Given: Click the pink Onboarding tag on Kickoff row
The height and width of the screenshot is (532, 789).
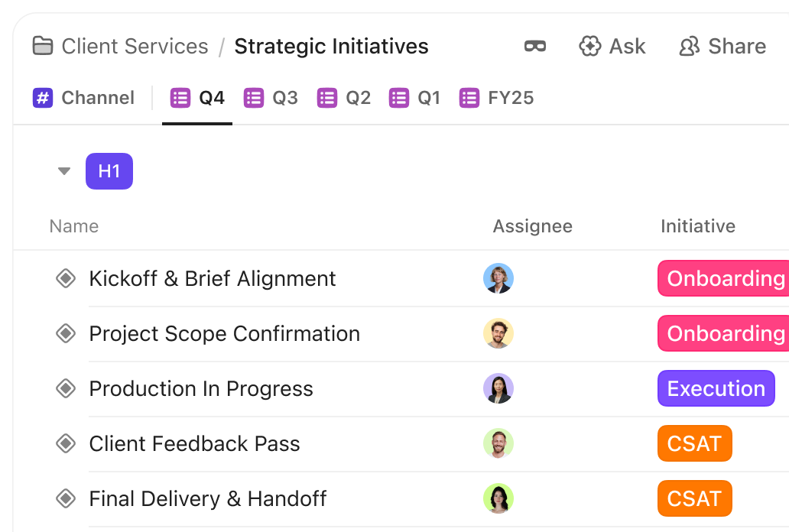Looking at the screenshot, I should pyautogui.click(x=724, y=278).
